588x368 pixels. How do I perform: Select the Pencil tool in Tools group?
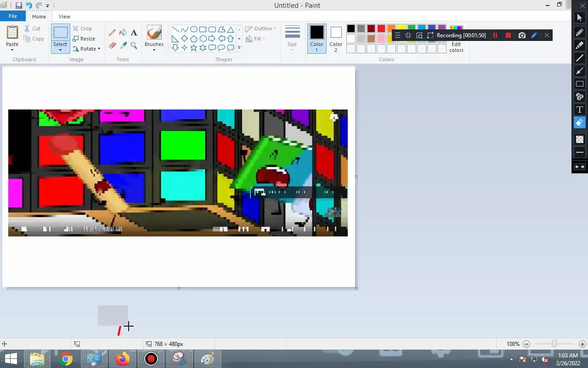click(x=112, y=33)
